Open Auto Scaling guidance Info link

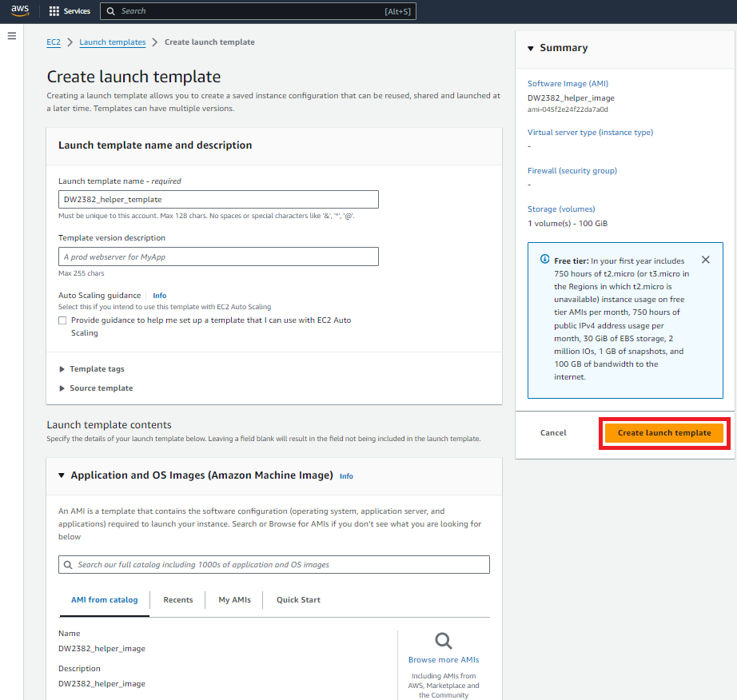click(159, 296)
